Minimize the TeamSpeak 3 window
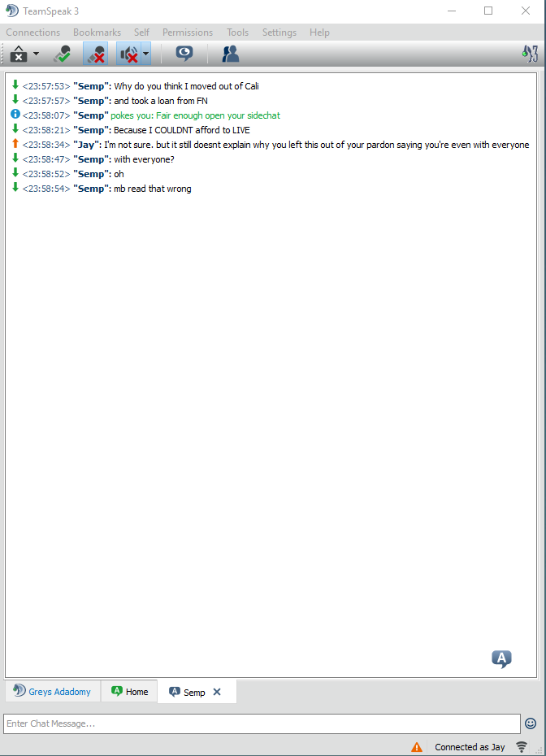Image resolution: width=546 pixels, height=756 pixels. pyautogui.click(x=452, y=11)
